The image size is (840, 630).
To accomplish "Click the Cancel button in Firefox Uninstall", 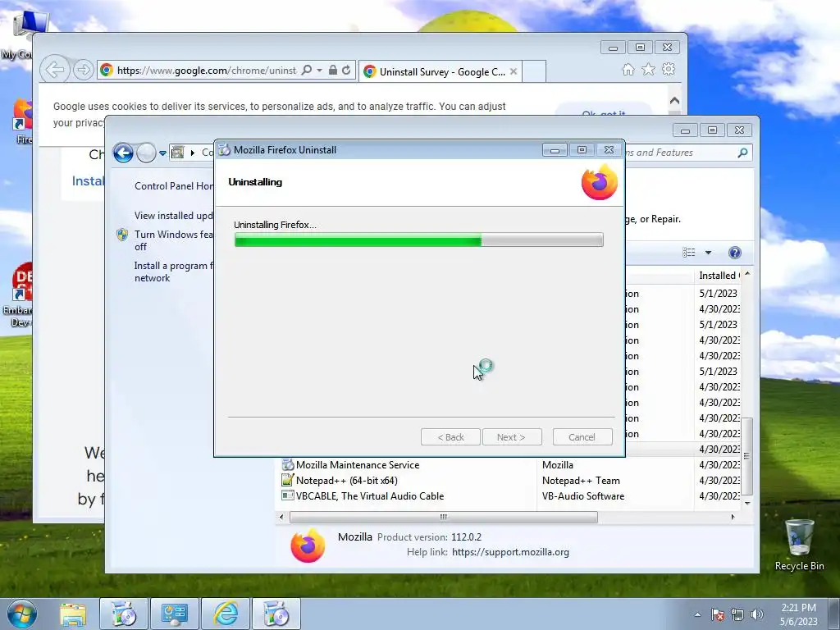I will (x=582, y=437).
